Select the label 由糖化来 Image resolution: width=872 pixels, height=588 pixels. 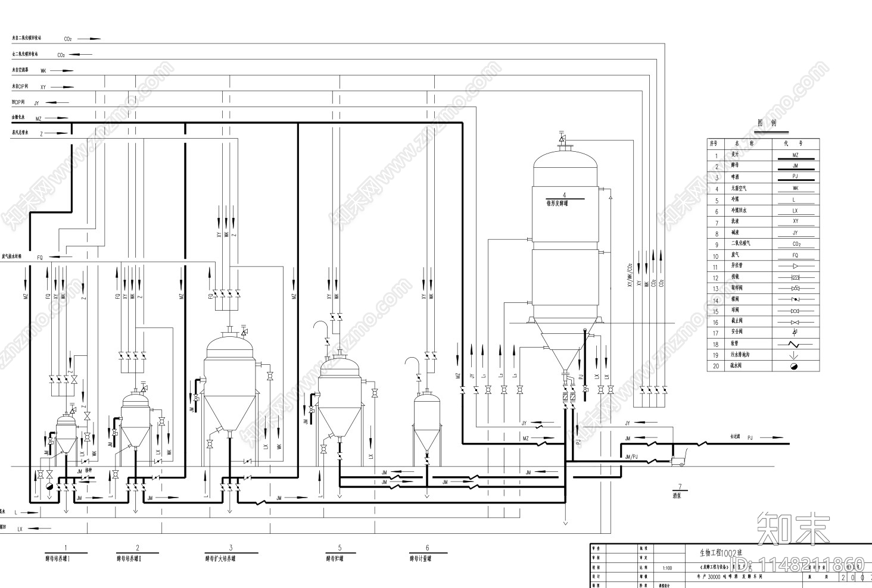click(18, 118)
